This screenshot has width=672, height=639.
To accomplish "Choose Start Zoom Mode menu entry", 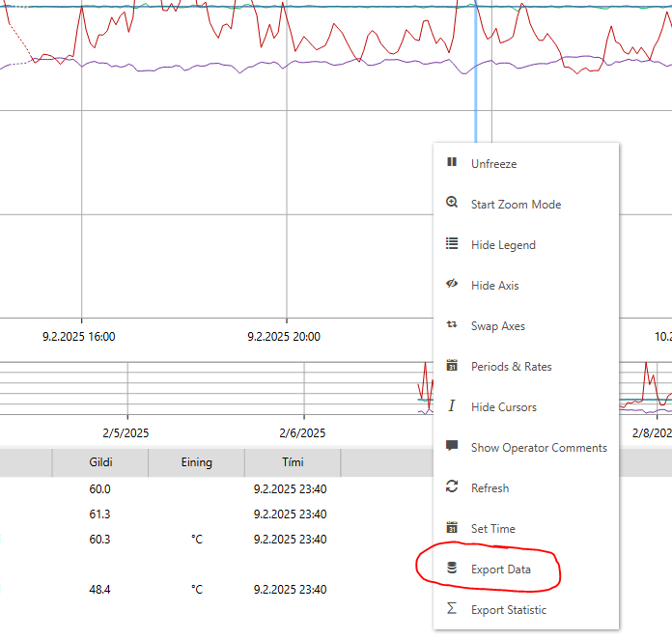I will (516, 205).
